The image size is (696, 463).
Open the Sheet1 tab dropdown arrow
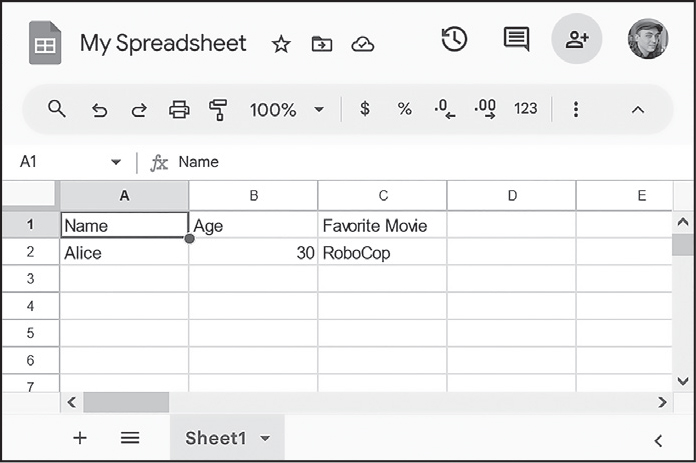(265, 439)
